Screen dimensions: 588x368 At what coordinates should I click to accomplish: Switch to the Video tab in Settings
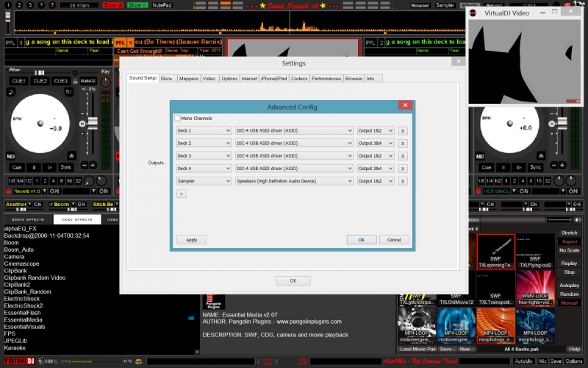coord(209,79)
